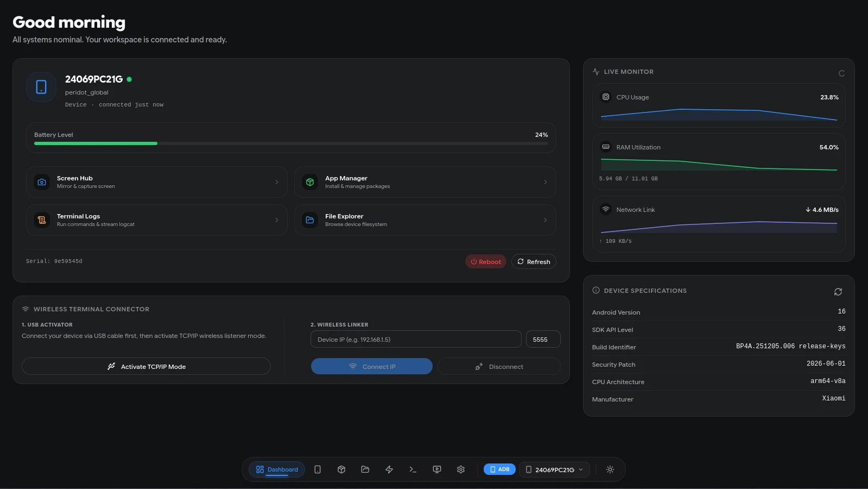Click the lightning bolt icon in the dock
The height and width of the screenshot is (489, 868).
pos(389,469)
